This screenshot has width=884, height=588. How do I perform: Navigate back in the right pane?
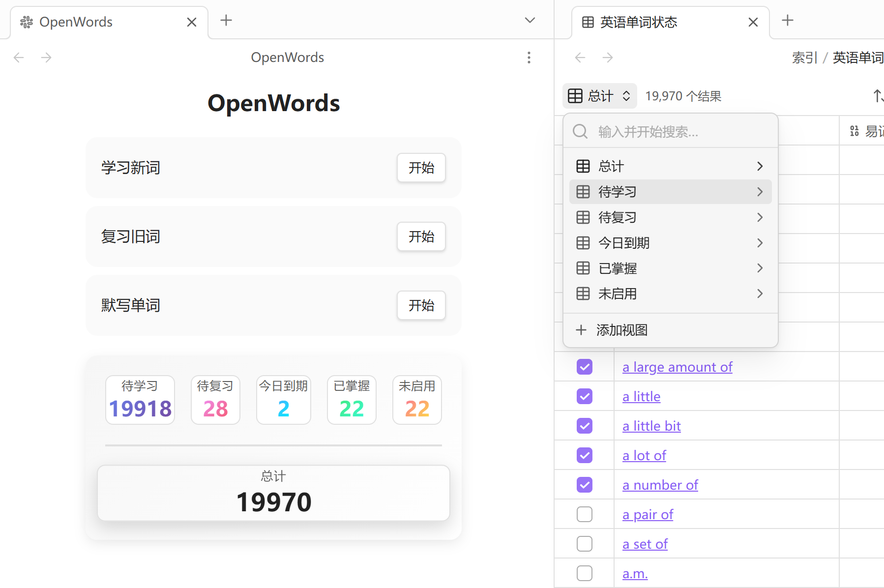click(580, 58)
